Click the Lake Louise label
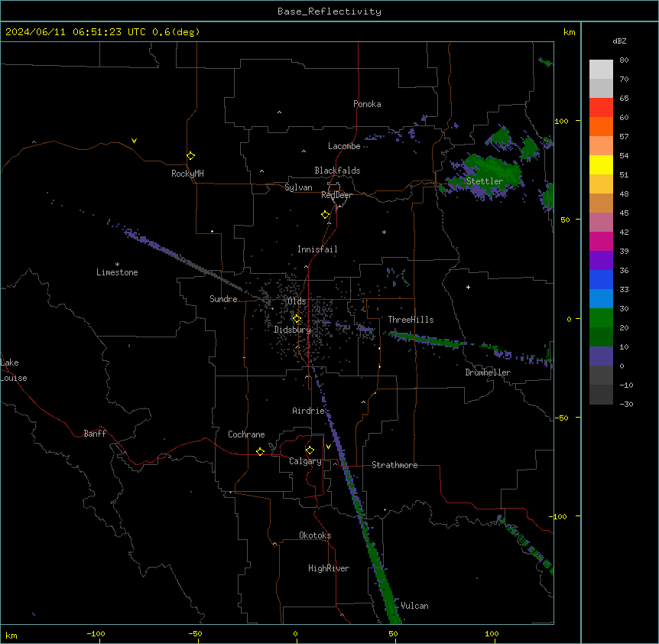 (14, 370)
